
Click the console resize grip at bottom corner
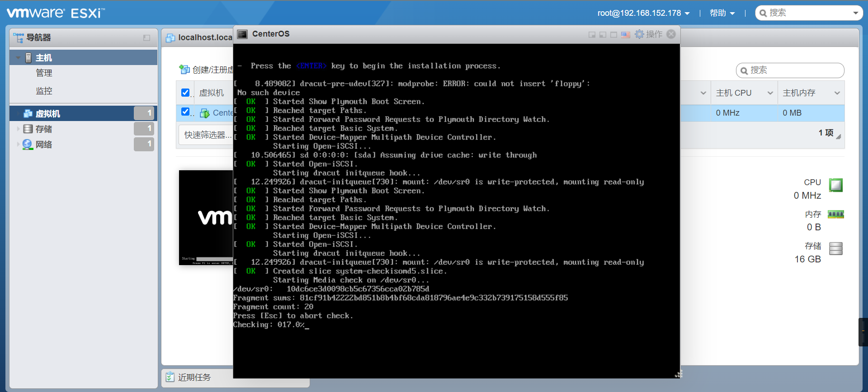[678, 374]
